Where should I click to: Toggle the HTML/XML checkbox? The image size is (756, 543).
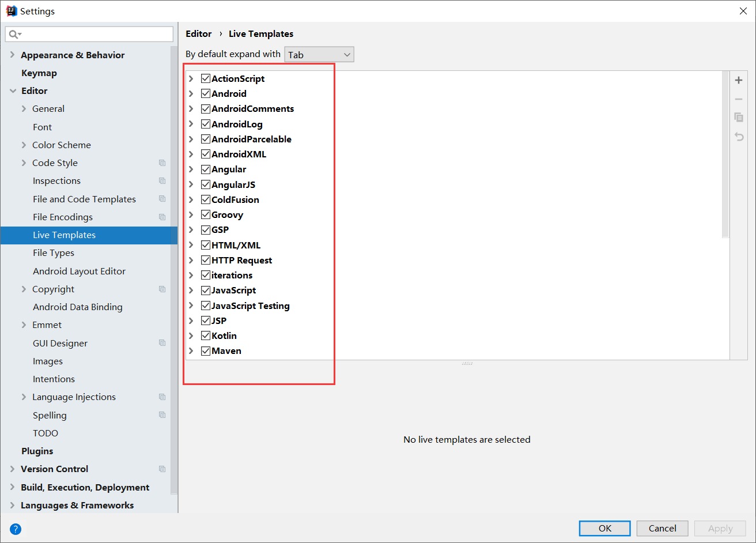coord(206,245)
